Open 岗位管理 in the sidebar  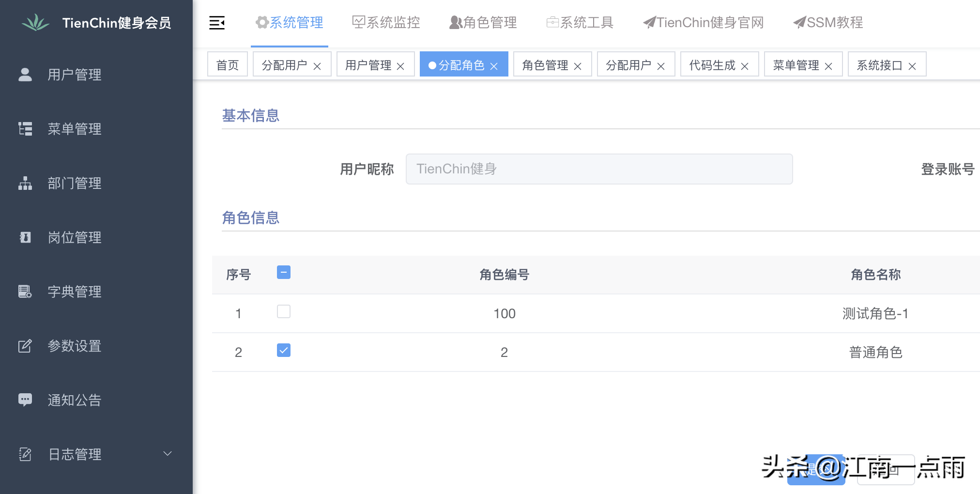pyautogui.click(x=75, y=237)
